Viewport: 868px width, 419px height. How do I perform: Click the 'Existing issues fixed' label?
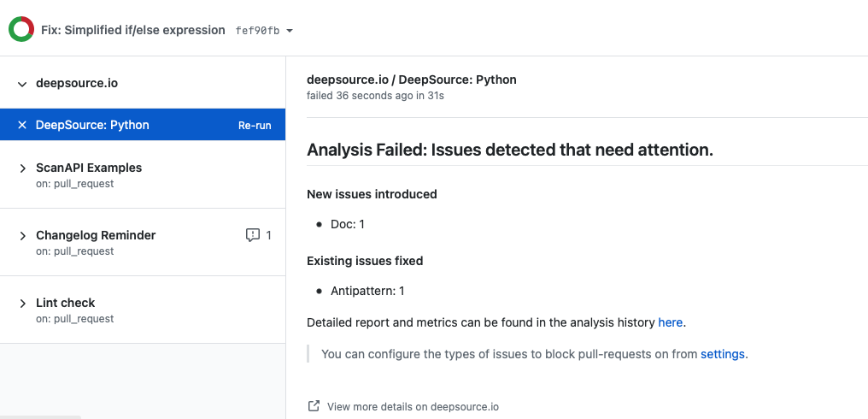point(365,261)
